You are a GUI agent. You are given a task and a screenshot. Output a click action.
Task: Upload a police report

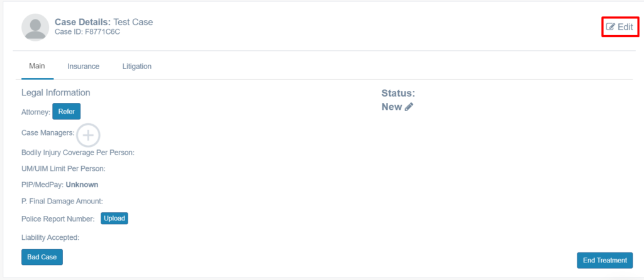coord(114,218)
